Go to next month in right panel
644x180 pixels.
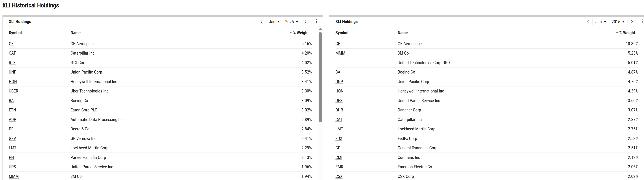[x=632, y=22]
